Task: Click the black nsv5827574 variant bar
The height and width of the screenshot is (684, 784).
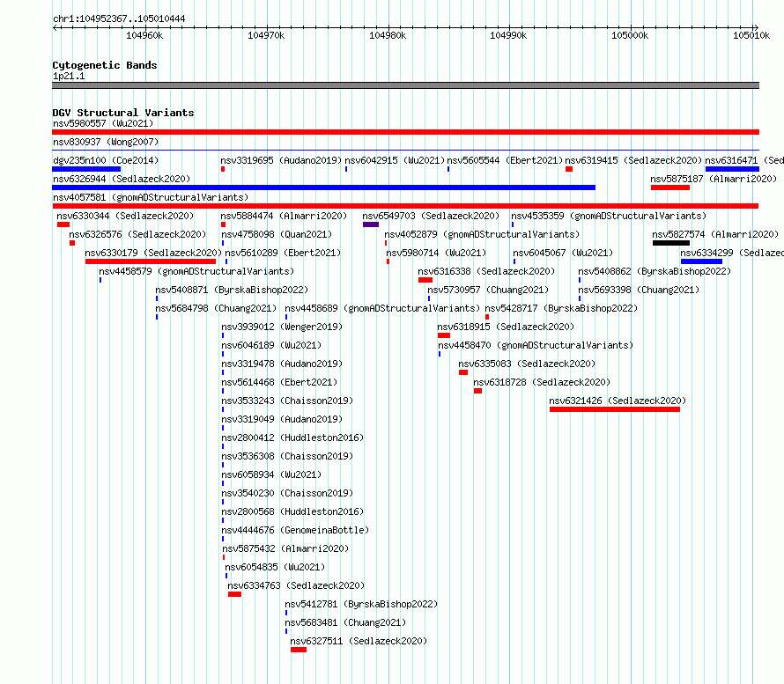Action: (671, 243)
